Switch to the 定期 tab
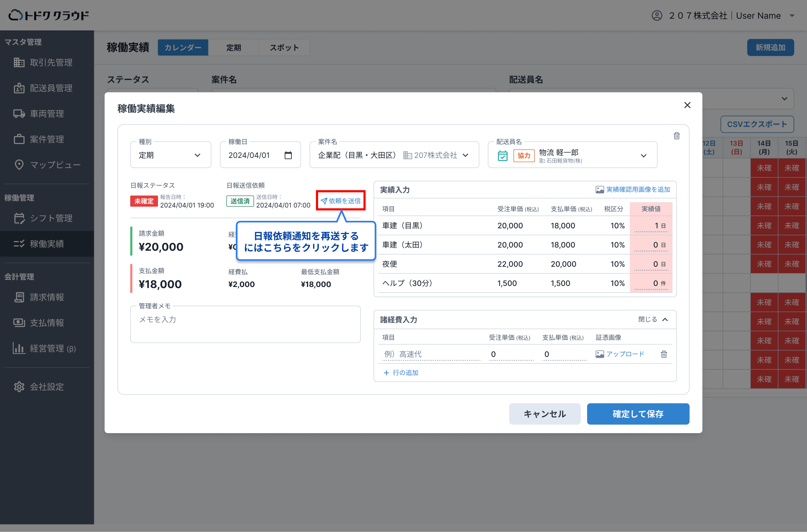 [x=234, y=48]
